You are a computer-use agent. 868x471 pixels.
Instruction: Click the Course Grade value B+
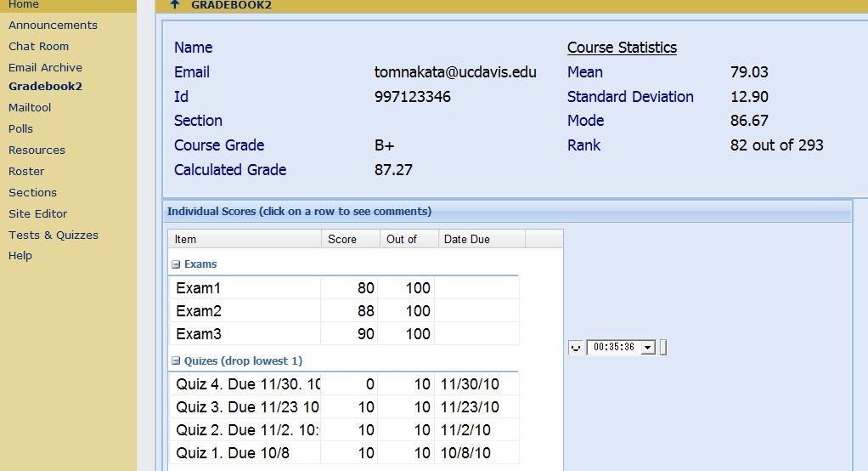click(384, 145)
